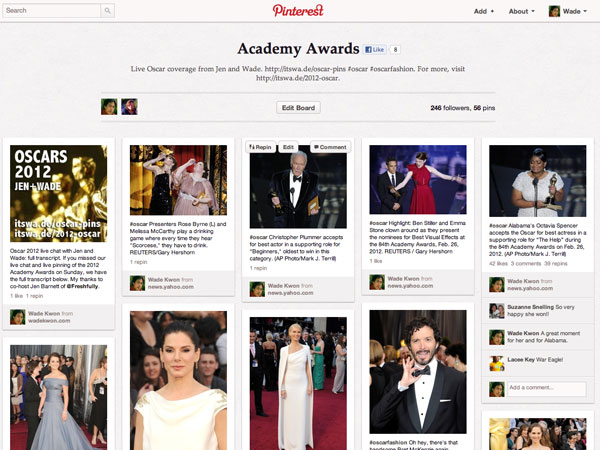The height and width of the screenshot is (450, 600).
Task: Click the Edit Board button
Action: tap(298, 108)
